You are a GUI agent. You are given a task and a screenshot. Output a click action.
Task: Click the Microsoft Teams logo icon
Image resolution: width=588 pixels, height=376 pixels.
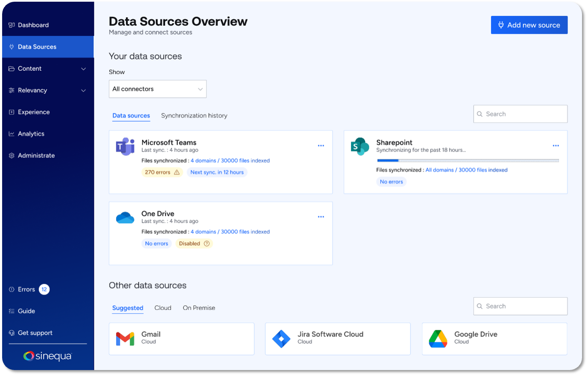pos(125,147)
